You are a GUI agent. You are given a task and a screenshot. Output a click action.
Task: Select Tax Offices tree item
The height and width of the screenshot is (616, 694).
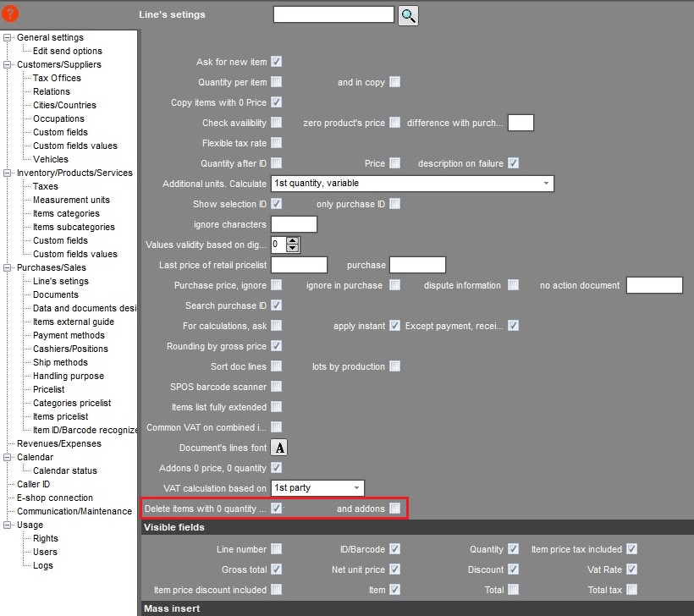click(57, 78)
